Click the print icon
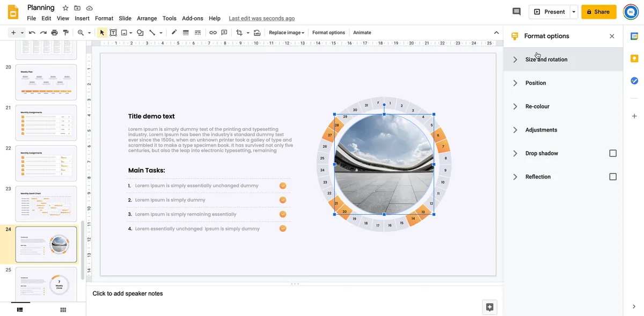 55,33
